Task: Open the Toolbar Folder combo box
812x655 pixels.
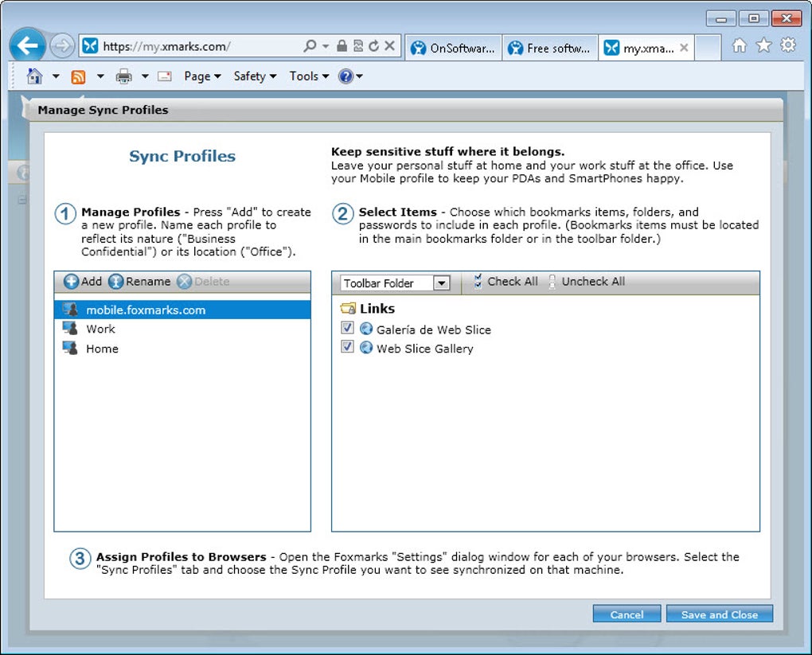Action: click(395, 283)
